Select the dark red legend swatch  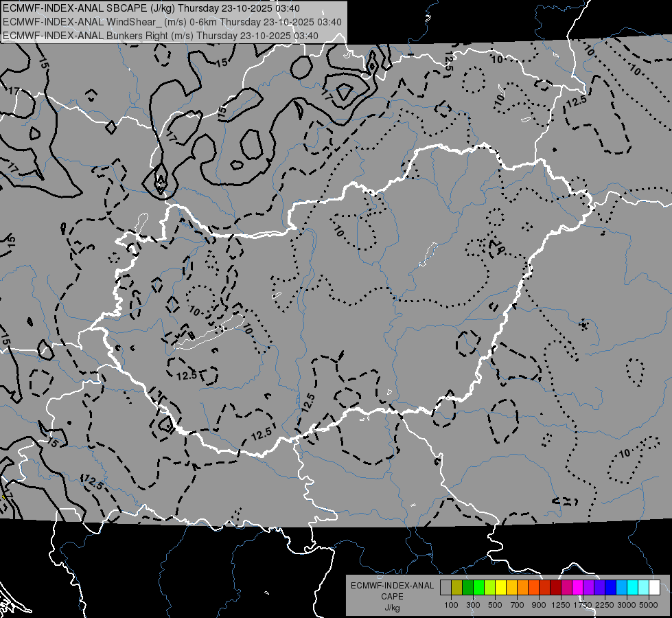coord(555,588)
